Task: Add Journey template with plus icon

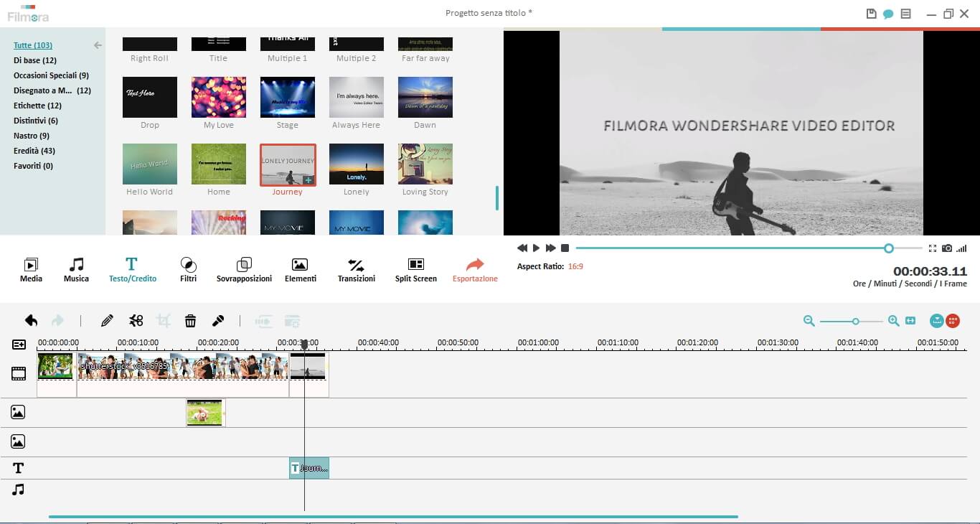Action: [x=308, y=180]
